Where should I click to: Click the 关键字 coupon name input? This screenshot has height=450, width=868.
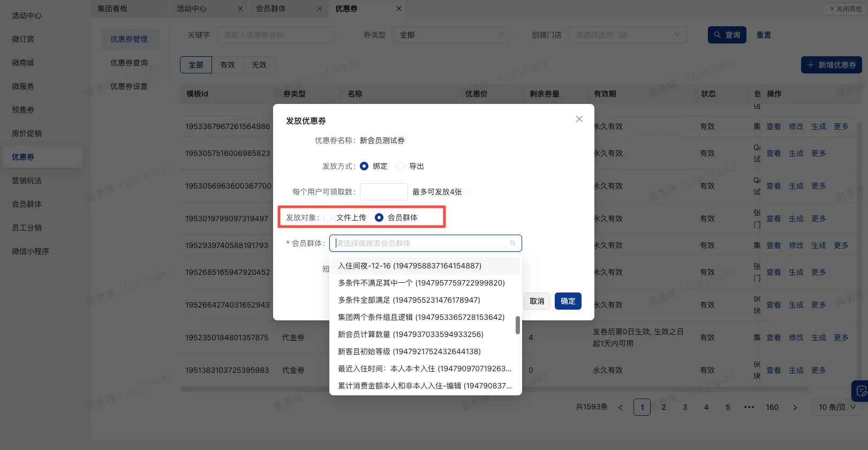[x=276, y=35]
